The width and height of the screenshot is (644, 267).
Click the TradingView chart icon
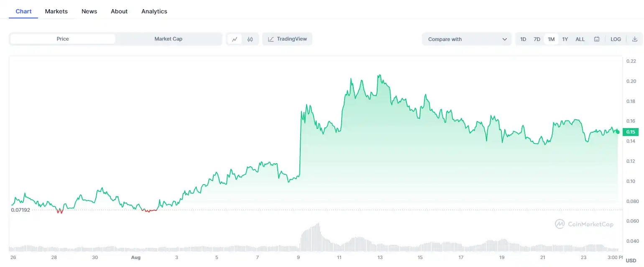(271, 39)
